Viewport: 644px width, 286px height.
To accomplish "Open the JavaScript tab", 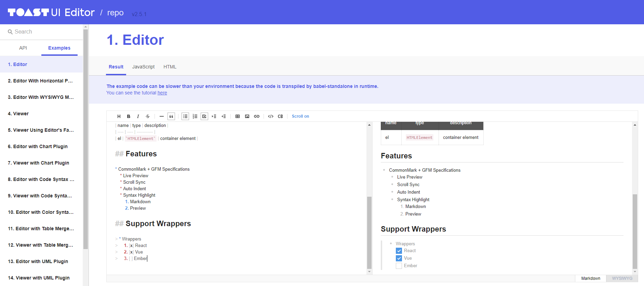I will tap(143, 67).
